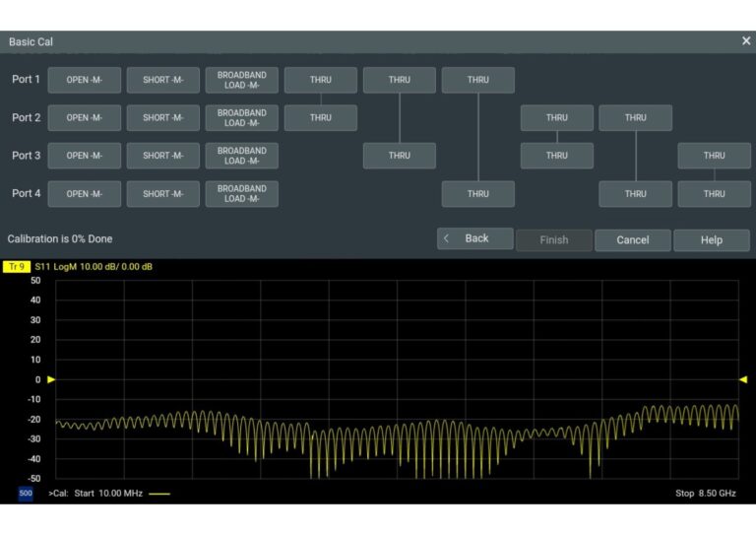
Task: Click Port 4 THRU of the Port 1-4 pair
Action: 477,194
